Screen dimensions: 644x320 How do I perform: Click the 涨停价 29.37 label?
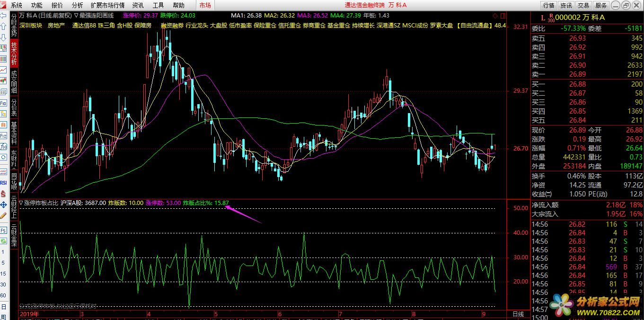pos(140,16)
